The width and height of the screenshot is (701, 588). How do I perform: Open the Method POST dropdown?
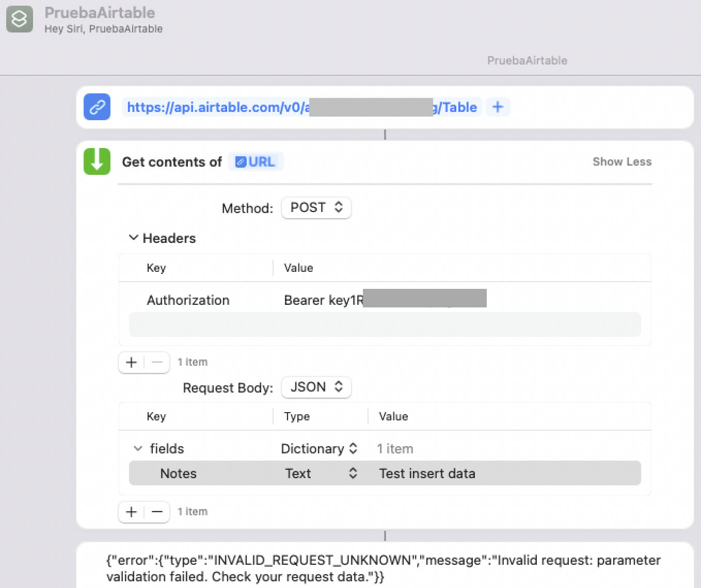(316, 207)
